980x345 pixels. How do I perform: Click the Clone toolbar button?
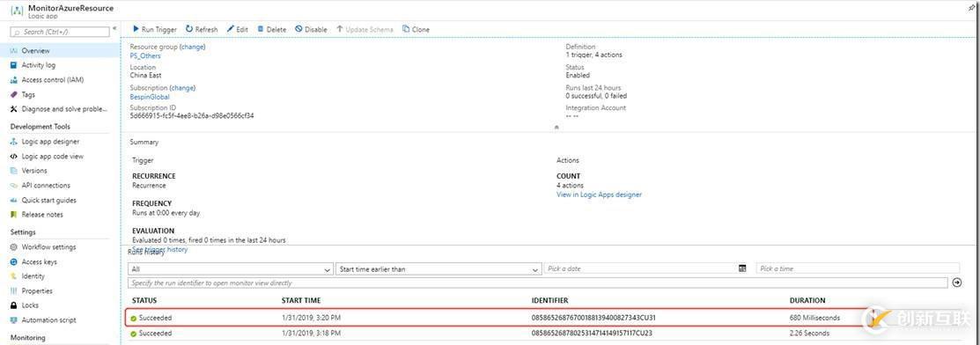416,29
